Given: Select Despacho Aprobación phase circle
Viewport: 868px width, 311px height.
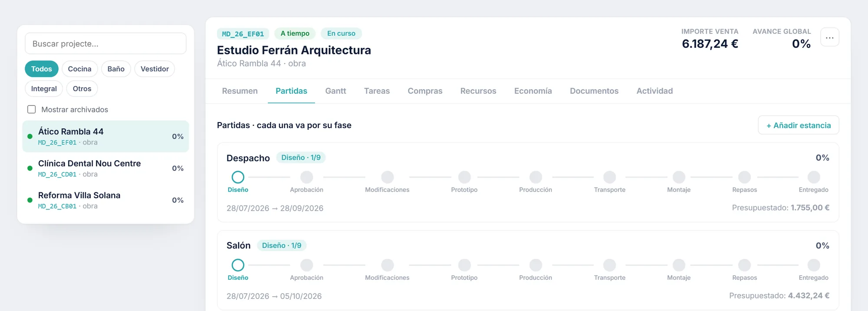Looking at the screenshot, I should 307,177.
